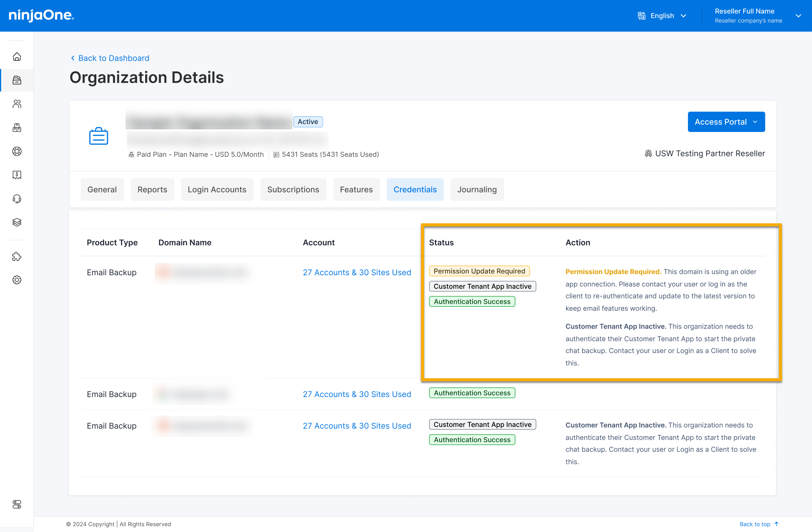
Task: Click the ninjaOne logo
Action: coord(41,15)
